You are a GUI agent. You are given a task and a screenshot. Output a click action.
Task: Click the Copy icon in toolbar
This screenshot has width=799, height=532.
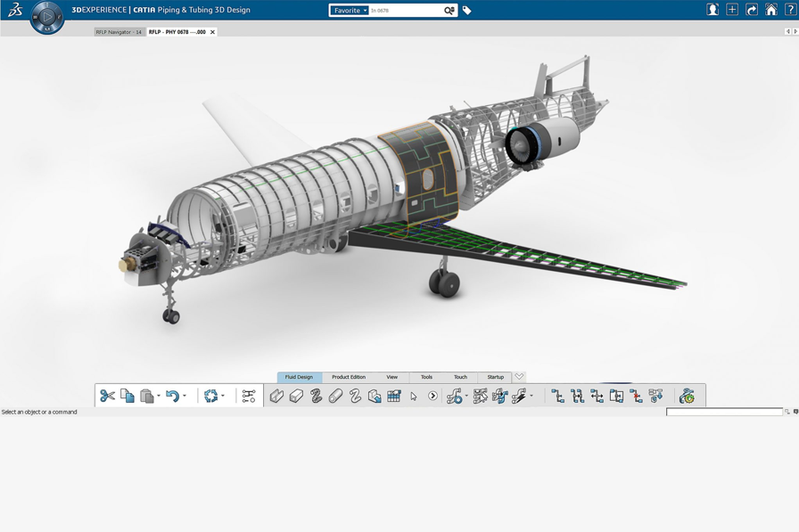(x=128, y=396)
